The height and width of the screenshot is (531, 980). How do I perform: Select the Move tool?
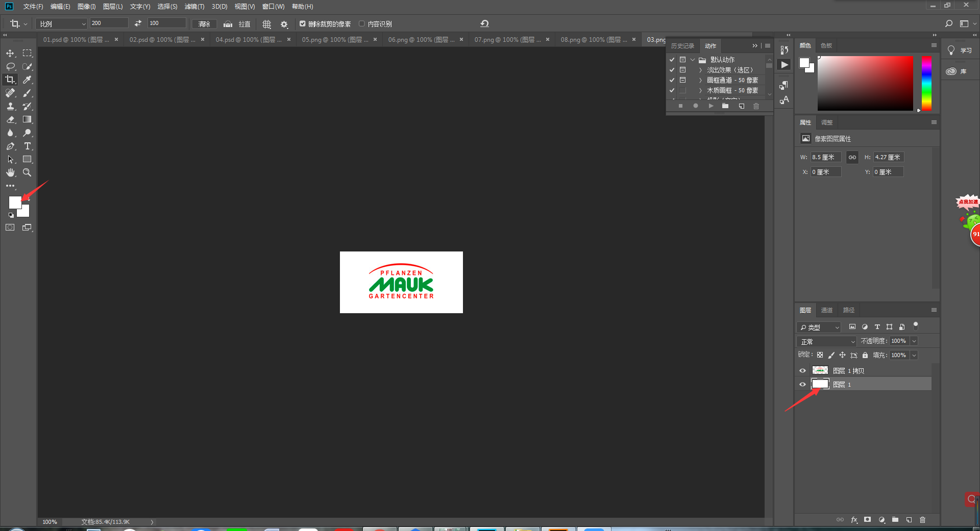coord(10,53)
